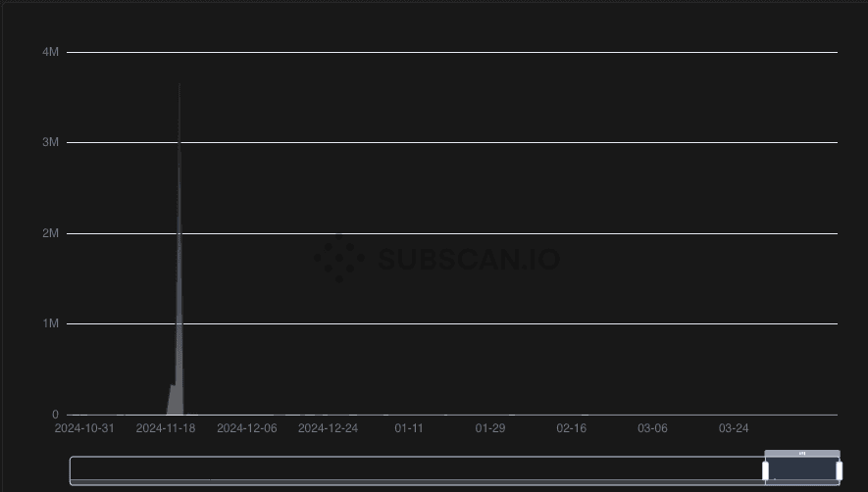The height and width of the screenshot is (492, 868).
Task: Click the 01-11 date label
Action: coord(409,428)
